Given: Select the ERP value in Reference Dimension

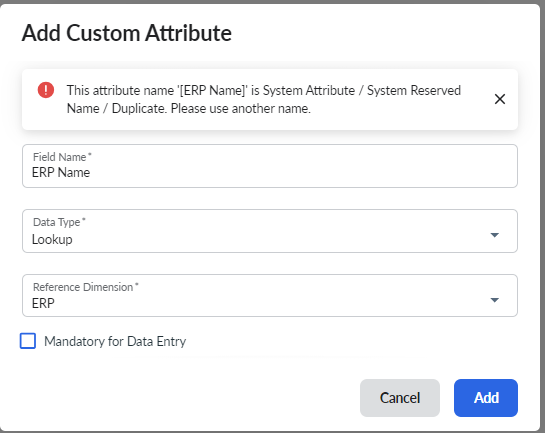Looking at the screenshot, I should 43,303.
